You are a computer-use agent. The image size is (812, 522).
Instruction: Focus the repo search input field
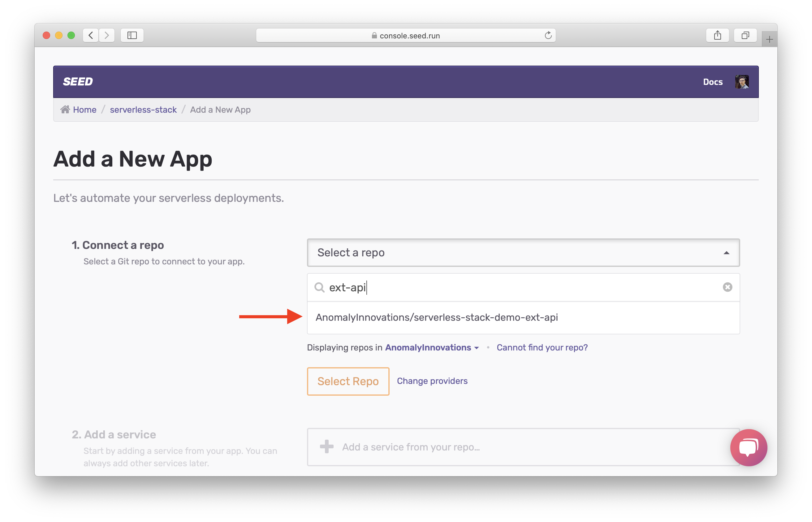pyautogui.click(x=508, y=287)
